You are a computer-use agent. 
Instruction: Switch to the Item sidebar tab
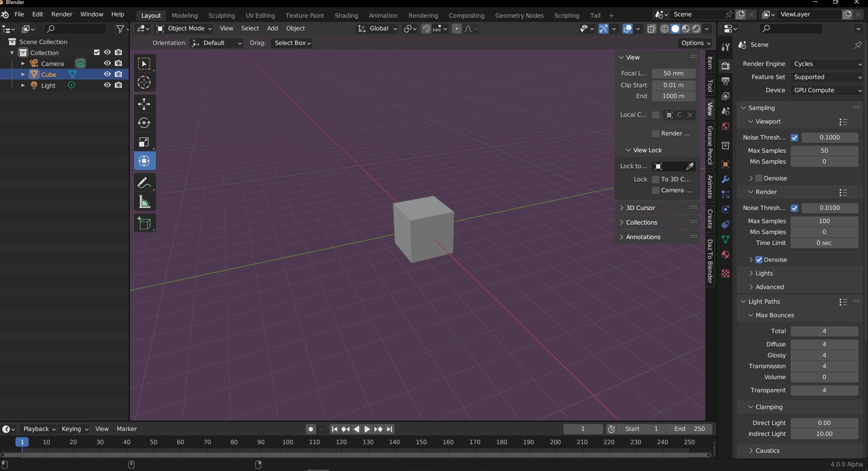[710, 63]
